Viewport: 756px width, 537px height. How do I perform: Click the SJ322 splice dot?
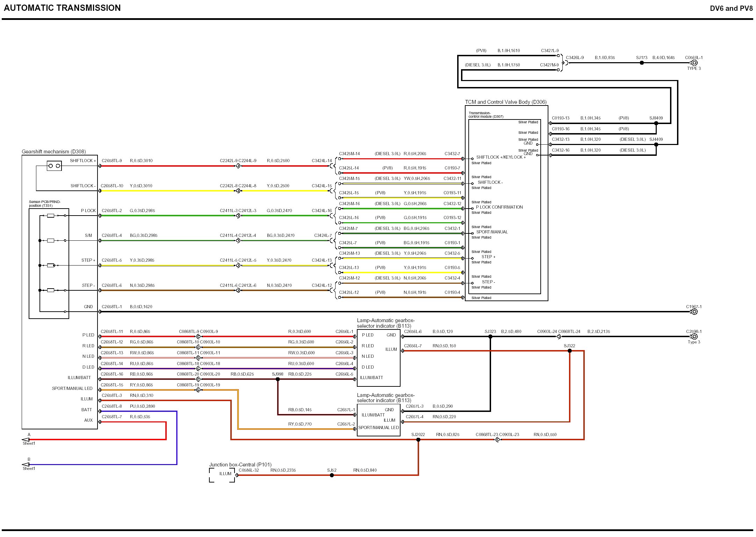coord(570,351)
